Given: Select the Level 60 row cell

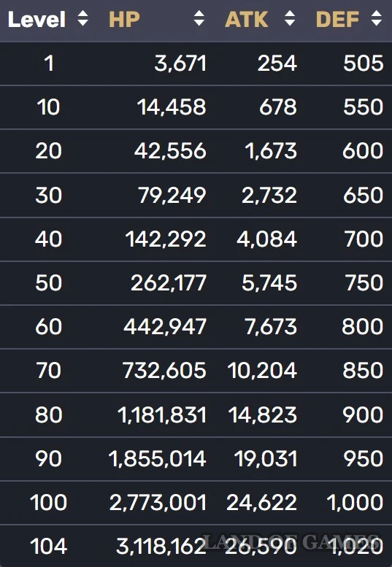Looking at the screenshot, I should (x=48, y=327).
